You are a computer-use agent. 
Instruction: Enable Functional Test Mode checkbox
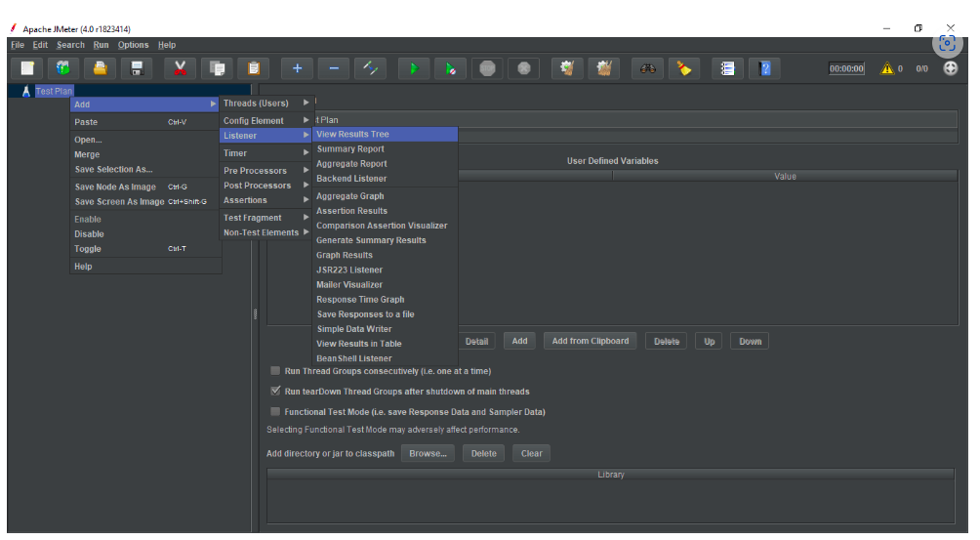click(x=275, y=412)
